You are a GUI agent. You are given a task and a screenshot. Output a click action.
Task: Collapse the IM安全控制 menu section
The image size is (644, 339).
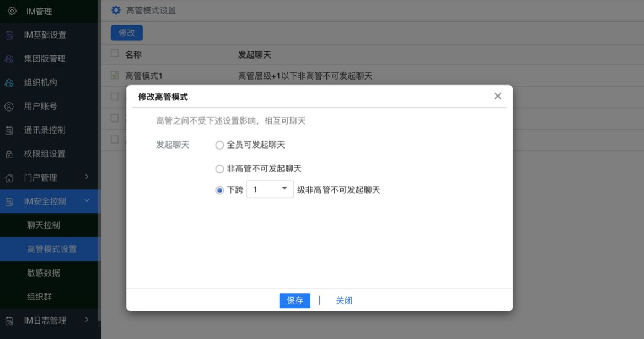[87, 201]
